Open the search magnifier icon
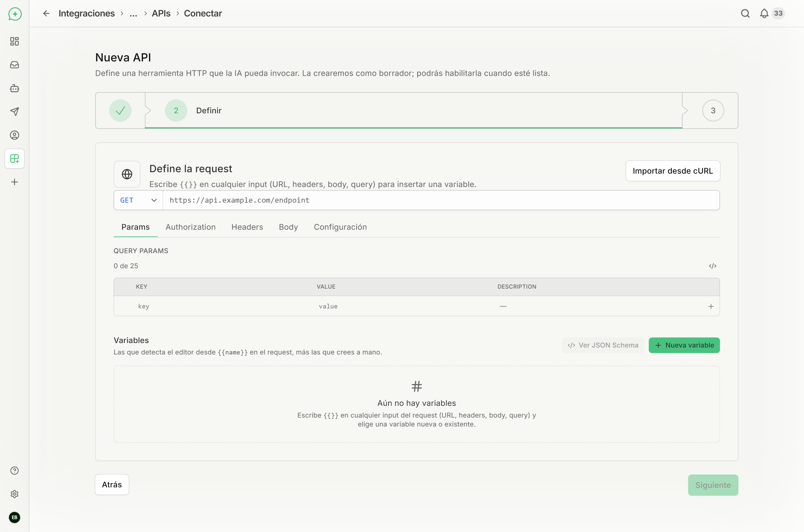 tap(745, 13)
